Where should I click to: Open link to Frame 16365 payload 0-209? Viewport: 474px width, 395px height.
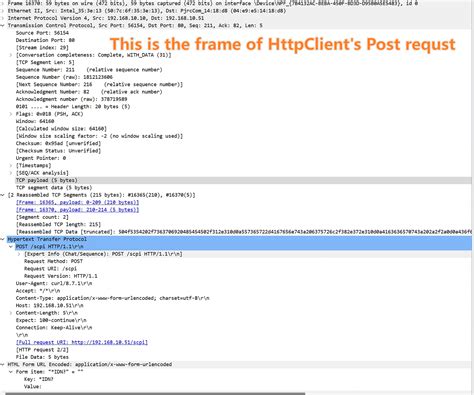[77, 202]
